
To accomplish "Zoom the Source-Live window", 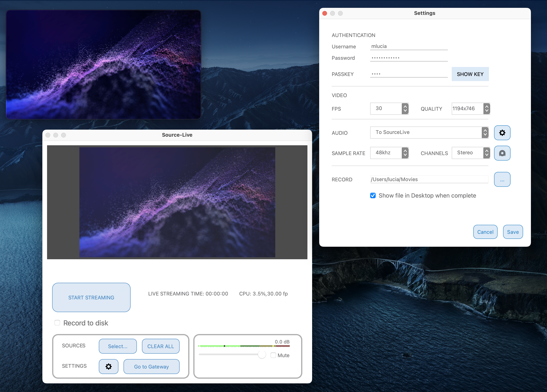I will (64, 135).
